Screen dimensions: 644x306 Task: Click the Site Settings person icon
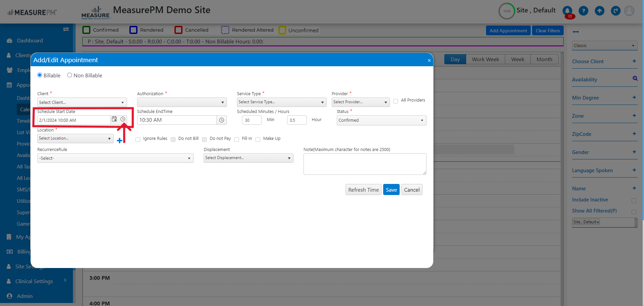point(9,267)
